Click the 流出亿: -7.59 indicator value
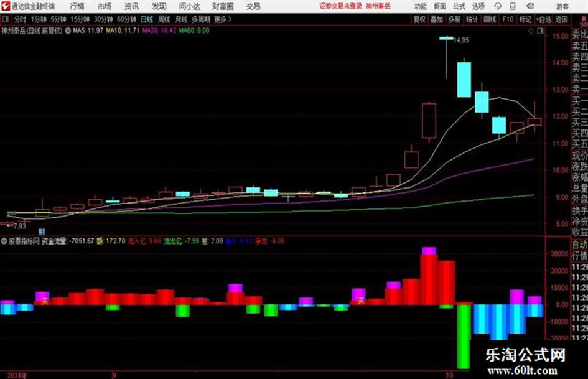The height and width of the screenshot is (379, 588). tap(182, 241)
